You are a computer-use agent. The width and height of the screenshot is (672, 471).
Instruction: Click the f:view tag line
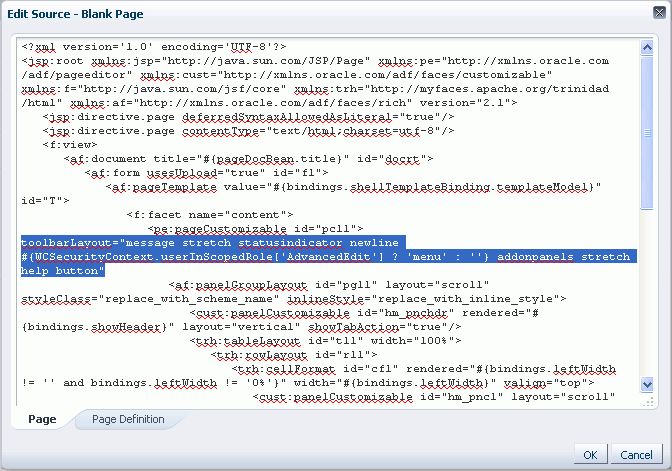click(70, 144)
